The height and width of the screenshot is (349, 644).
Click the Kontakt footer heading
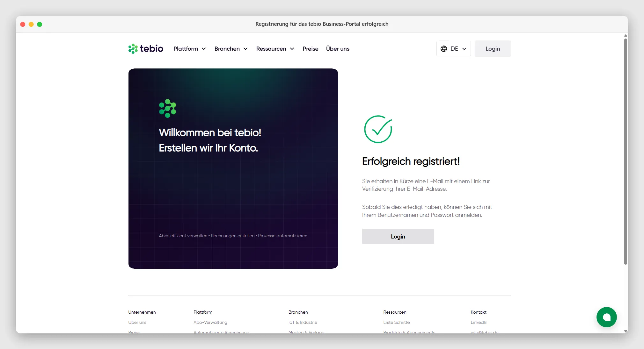coord(479,312)
